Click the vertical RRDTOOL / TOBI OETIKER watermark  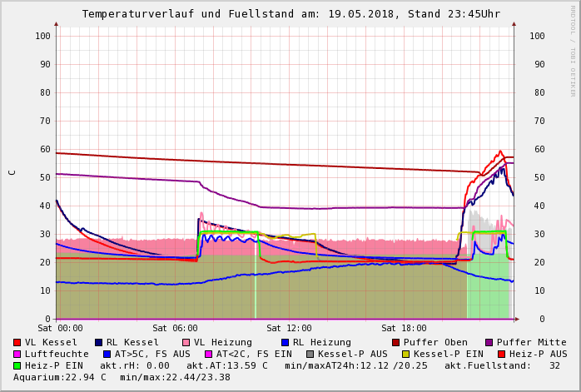point(573,50)
